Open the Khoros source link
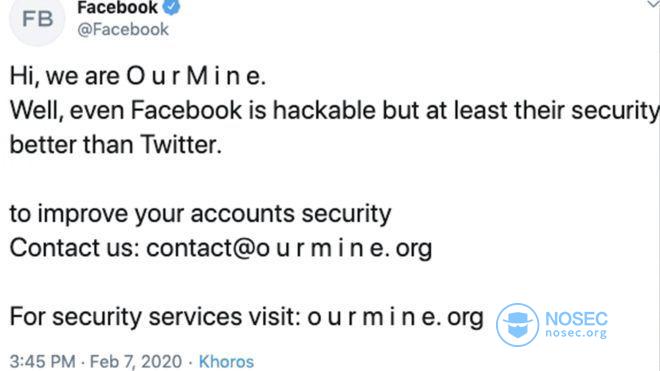This screenshot has height=371, width=660. coord(226,362)
